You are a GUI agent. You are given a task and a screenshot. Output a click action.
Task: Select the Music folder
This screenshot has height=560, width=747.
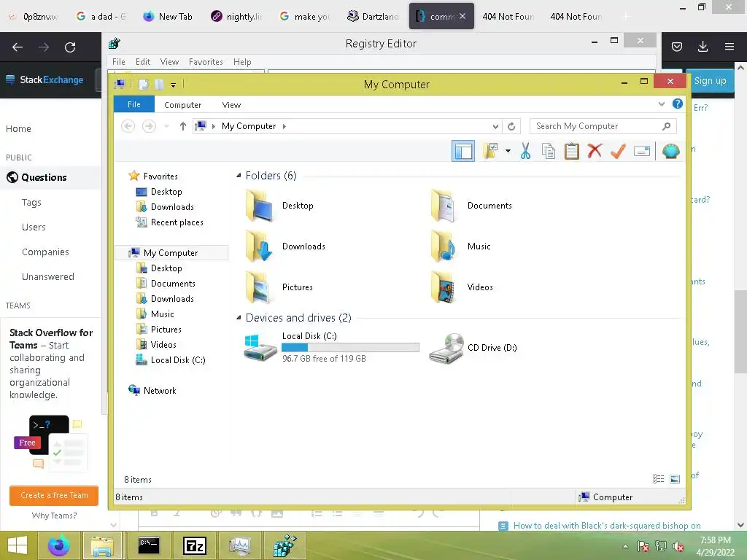(461, 246)
